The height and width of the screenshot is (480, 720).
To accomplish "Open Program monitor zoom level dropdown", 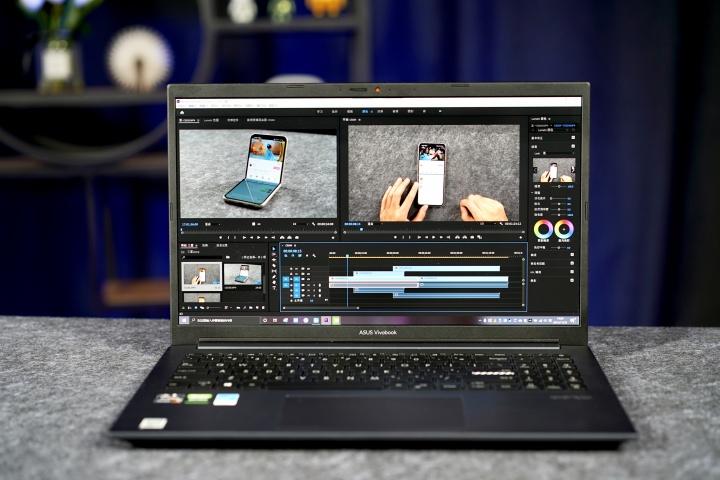I will pos(374,224).
